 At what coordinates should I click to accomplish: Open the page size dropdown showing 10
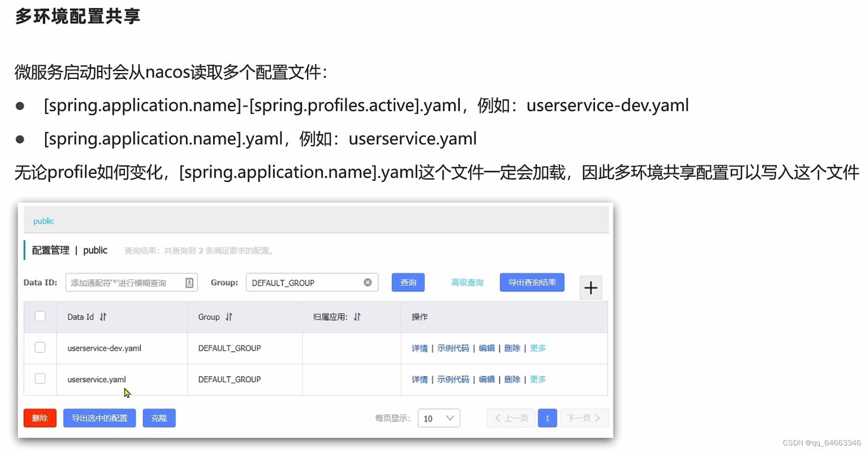click(439, 418)
